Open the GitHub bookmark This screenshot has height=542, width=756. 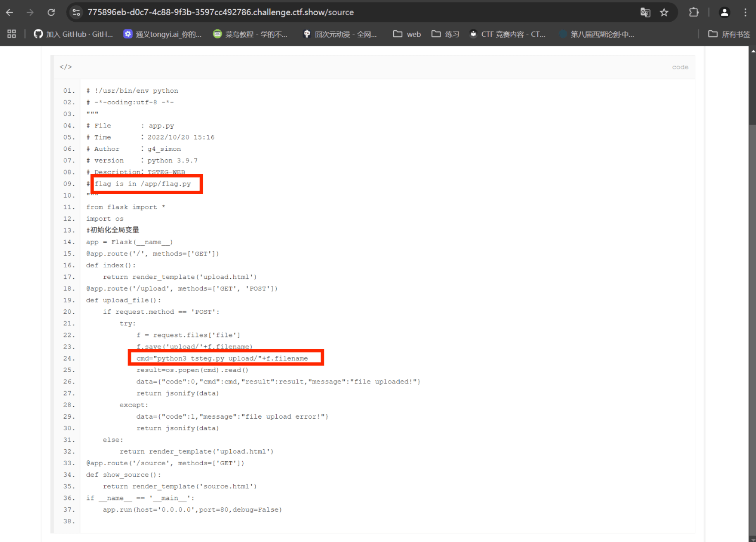click(x=73, y=34)
